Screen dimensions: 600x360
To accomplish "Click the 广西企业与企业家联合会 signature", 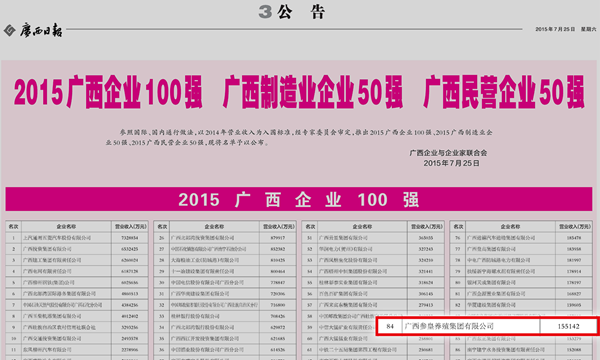I will click(x=448, y=153).
